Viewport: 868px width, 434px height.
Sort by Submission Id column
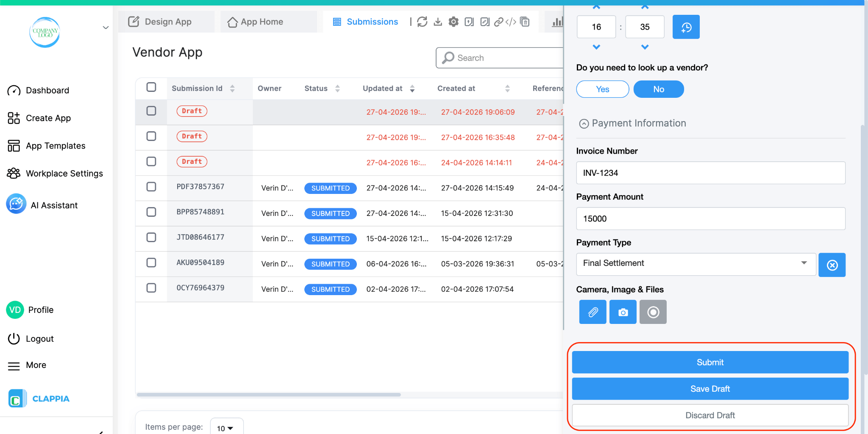pos(232,88)
